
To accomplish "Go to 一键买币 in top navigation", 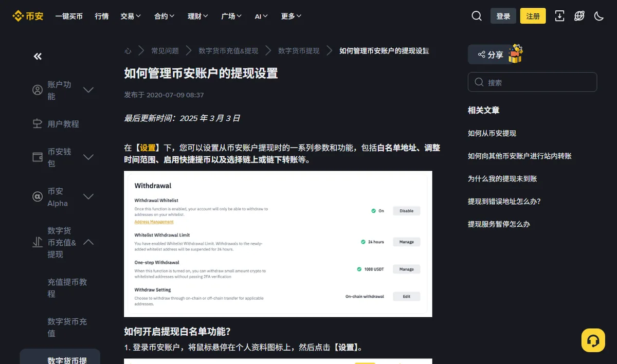I will [69, 16].
